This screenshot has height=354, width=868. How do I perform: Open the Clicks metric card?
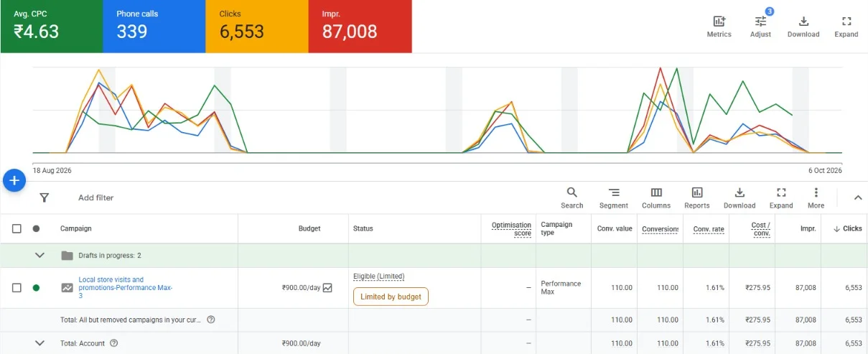[257, 27]
